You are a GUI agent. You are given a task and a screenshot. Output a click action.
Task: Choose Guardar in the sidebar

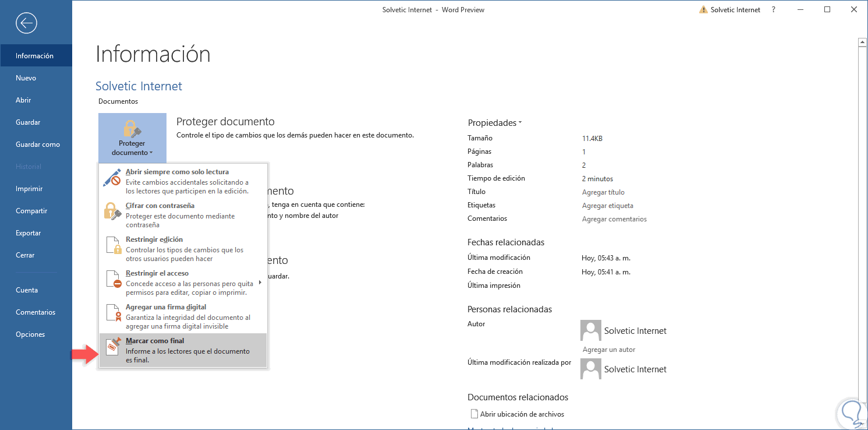(36, 122)
